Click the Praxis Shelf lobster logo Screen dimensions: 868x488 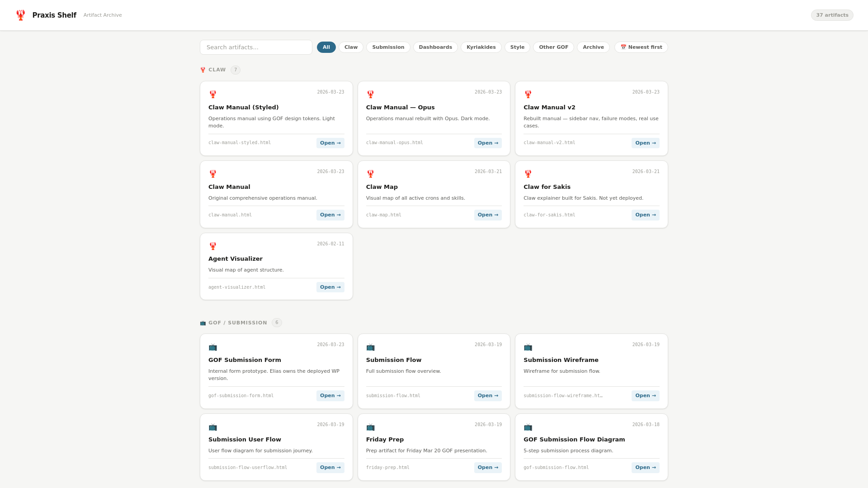pyautogui.click(x=20, y=15)
